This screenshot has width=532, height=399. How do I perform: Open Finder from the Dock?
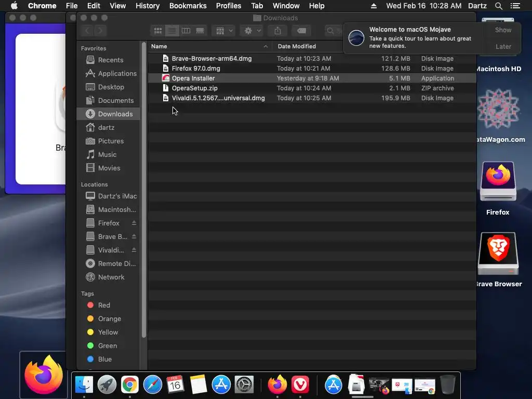coord(84,385)
